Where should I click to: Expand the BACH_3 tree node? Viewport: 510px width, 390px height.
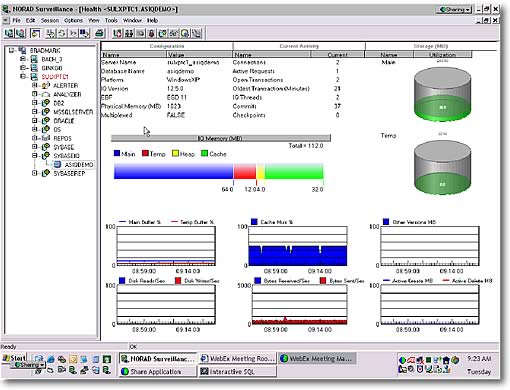[x=23, y=59]
